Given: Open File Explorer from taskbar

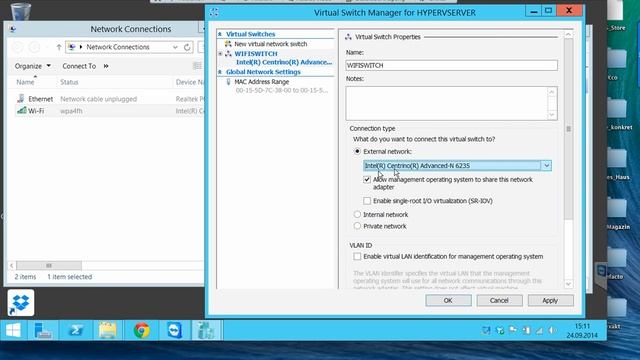Looking at the screenshot, I should tap(108, 330).
